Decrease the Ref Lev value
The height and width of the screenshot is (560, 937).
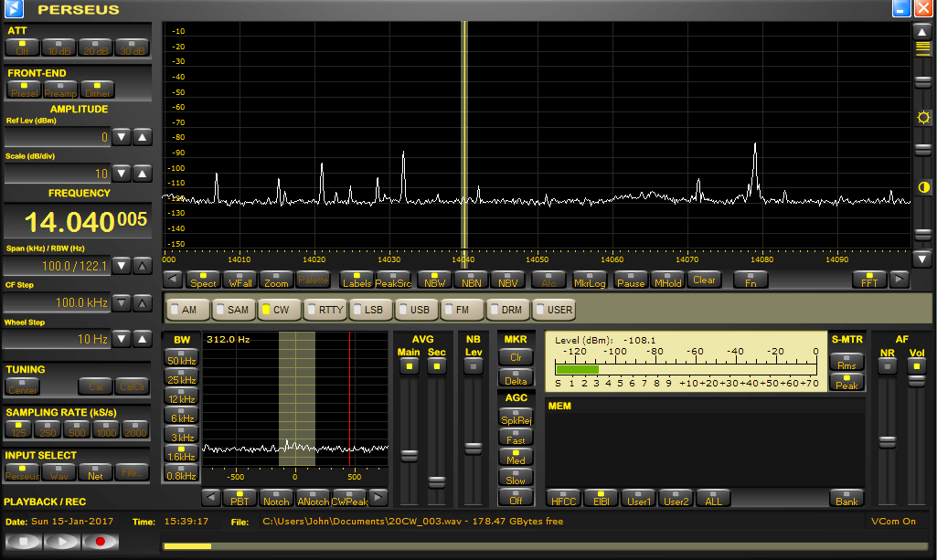point(122,137)
